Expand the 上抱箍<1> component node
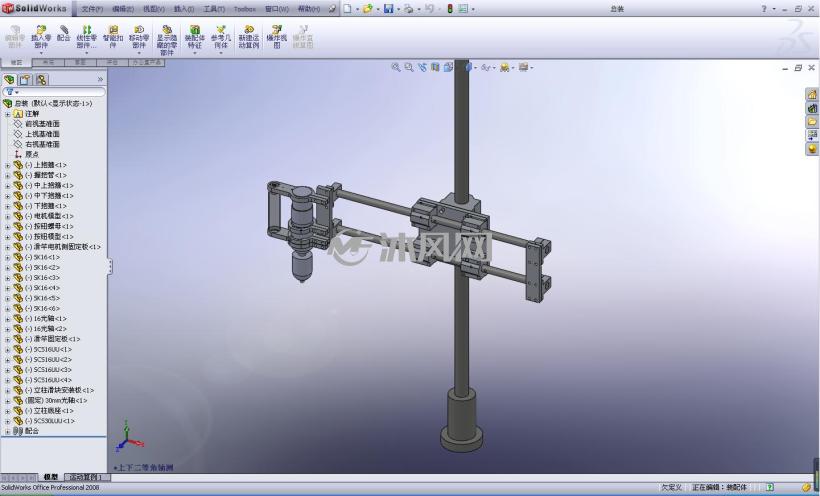The width and height of the screenshot is (820, 496). coord(7,165)
